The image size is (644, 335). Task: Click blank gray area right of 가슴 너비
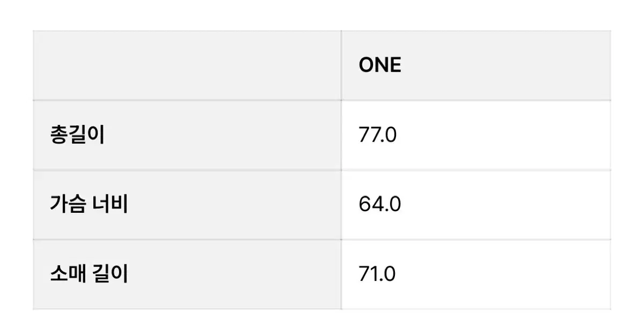[x=233, y=205]
